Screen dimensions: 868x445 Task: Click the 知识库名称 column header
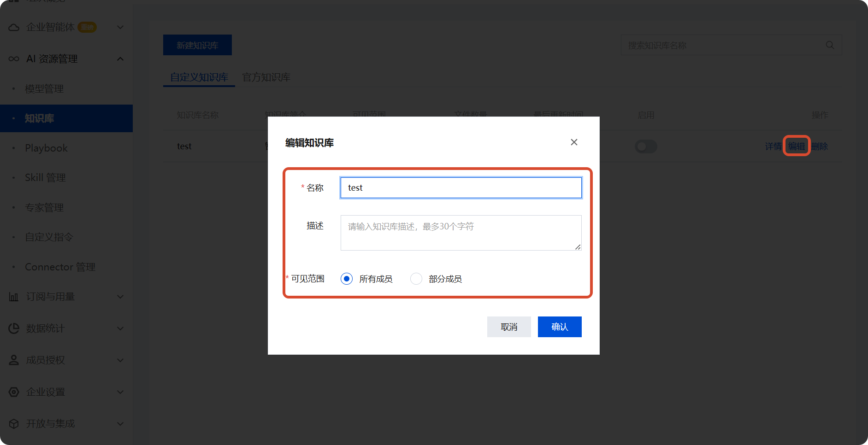[x=198, y=115]
